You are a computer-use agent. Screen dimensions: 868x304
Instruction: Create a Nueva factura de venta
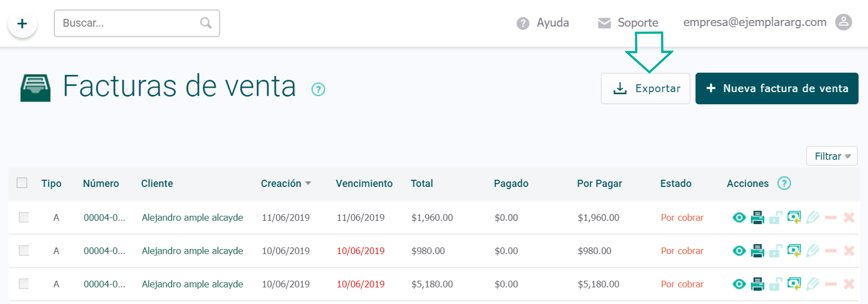776,88
